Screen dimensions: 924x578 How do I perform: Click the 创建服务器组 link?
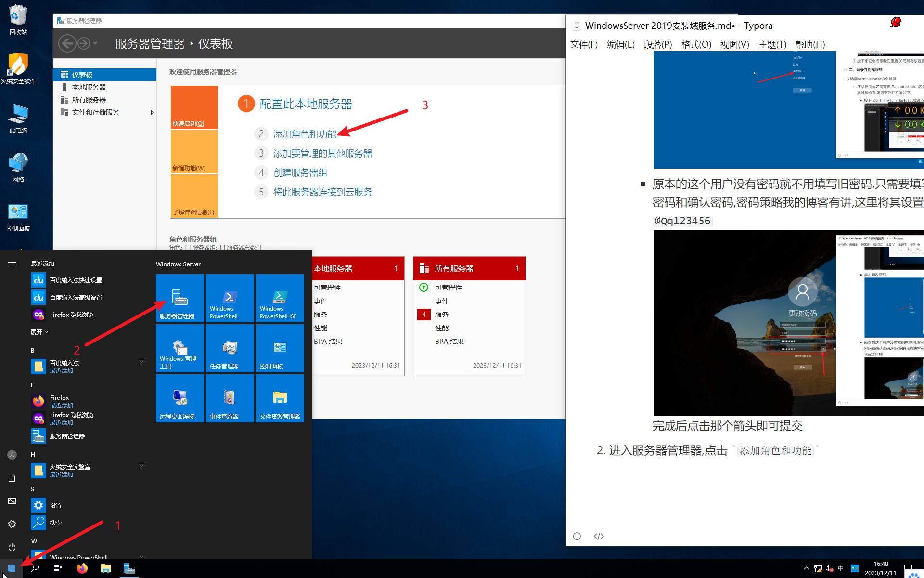(x=300, y=172)
